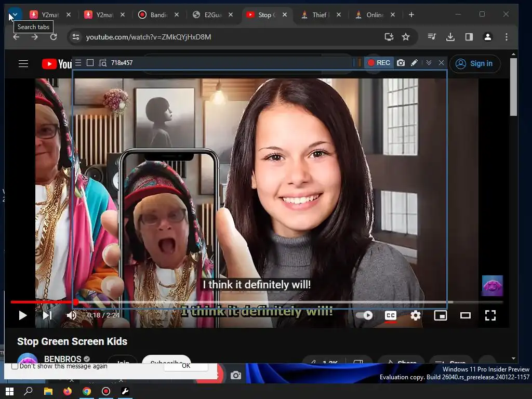Toggle closed captions CC
Image resolution: width=532 pixels, height=399 pixels.
tap(391, 315)
